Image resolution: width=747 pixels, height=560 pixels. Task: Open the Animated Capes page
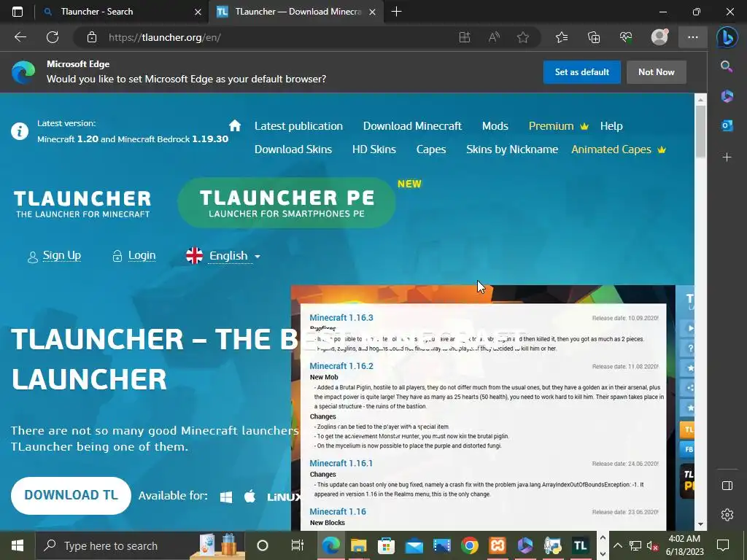(x=619, y=149)
